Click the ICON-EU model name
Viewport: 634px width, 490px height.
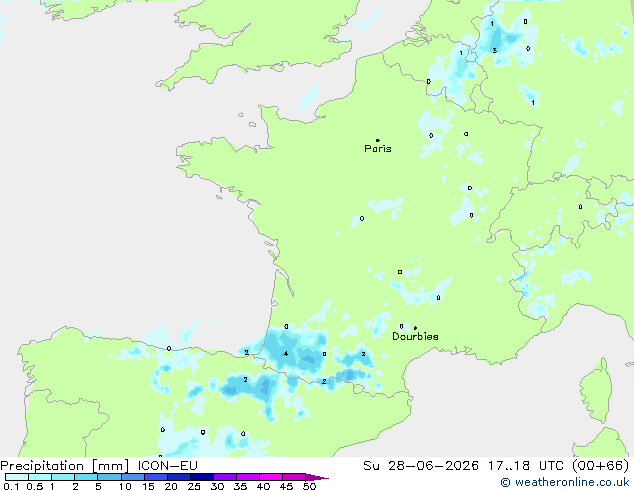tap(168, 466)
